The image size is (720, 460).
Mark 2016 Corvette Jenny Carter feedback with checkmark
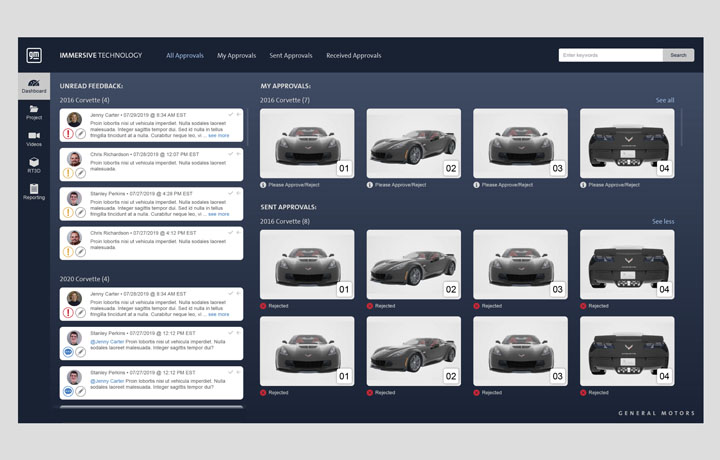tap(231, 114)
